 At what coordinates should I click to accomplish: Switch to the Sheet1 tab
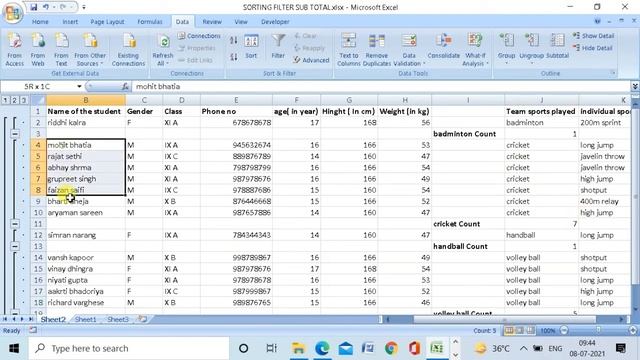tap(85, 320)
